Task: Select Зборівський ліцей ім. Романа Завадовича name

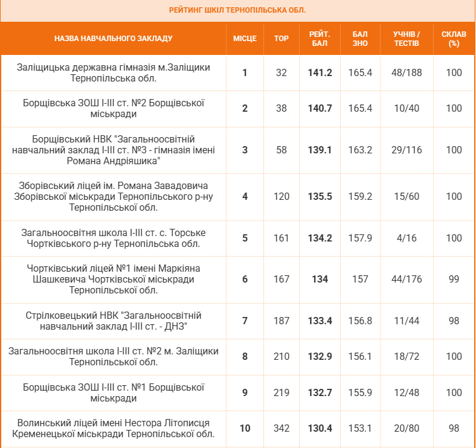Action: (113, 196)
